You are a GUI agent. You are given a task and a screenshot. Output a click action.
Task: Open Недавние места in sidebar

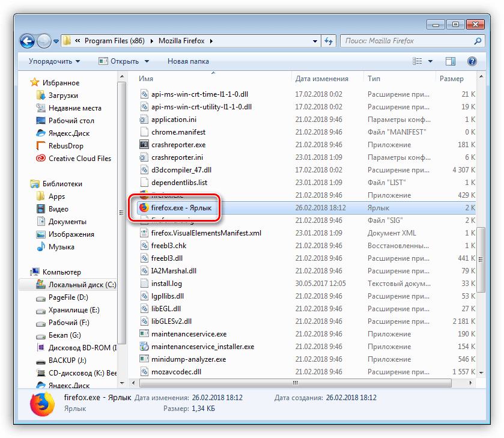(x=75, y=108)
